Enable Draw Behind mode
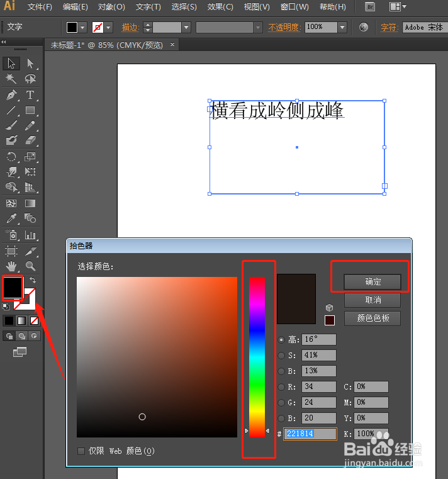448x479 pixels. (x=21, y=336)
